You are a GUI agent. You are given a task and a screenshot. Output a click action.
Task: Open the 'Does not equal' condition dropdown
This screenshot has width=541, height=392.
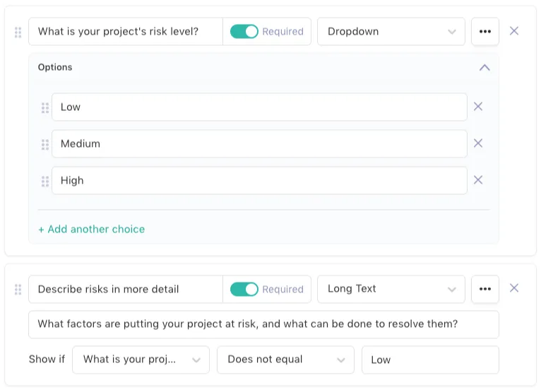(285, 360)
